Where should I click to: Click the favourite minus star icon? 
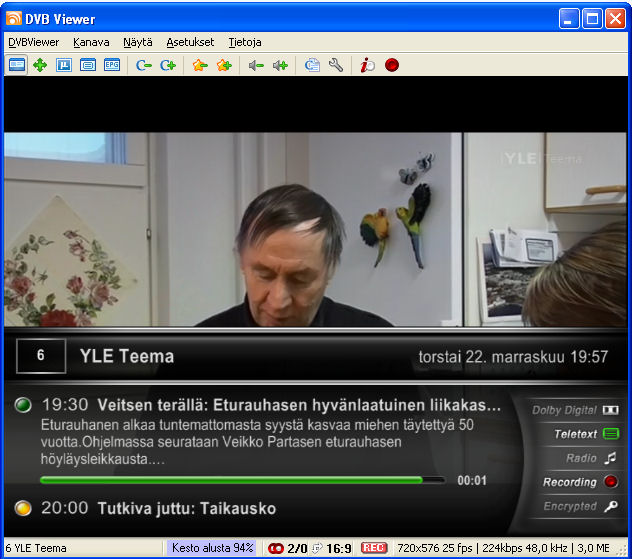199,65
